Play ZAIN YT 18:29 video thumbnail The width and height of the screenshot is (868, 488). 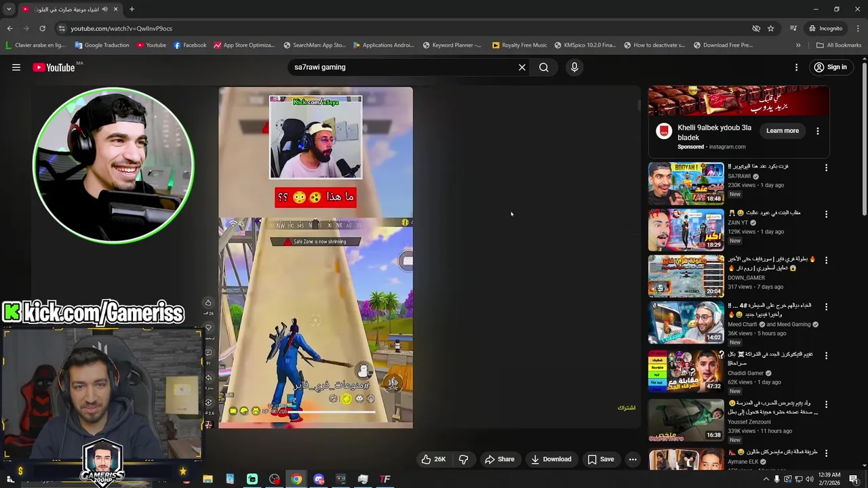[686, 230]
